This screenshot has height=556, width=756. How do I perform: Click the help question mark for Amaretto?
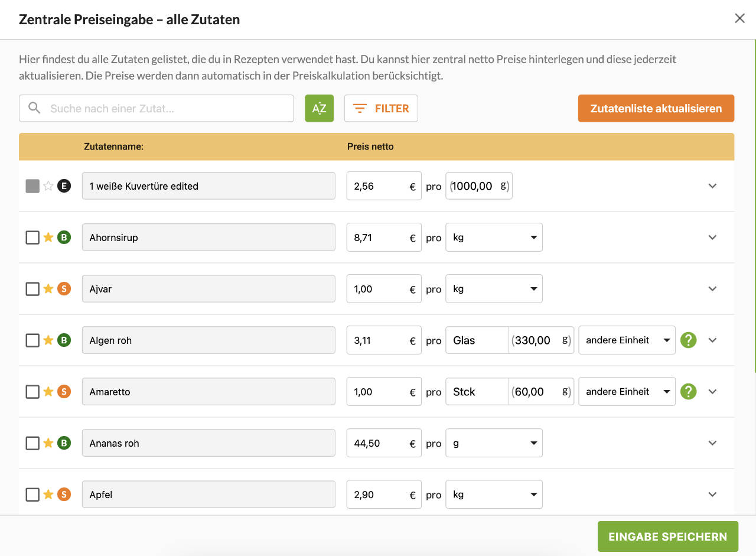688,392
